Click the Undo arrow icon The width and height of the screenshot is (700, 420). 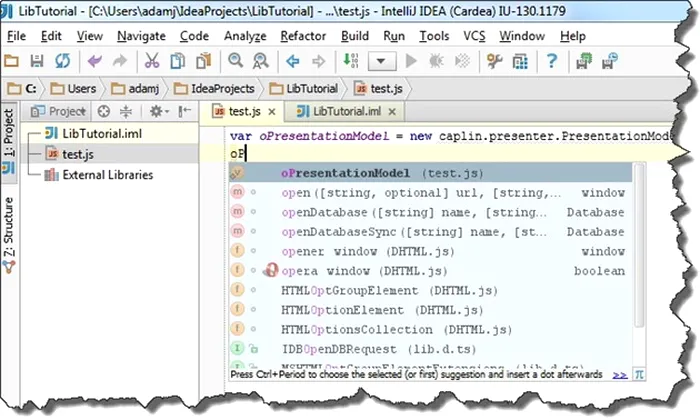[95, 60]
